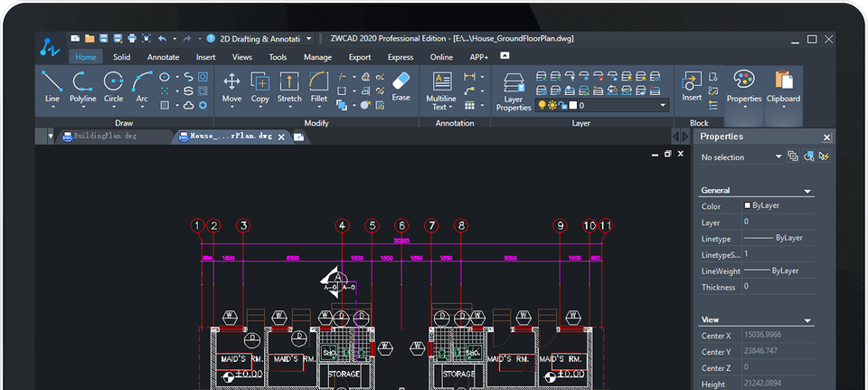Open the Multiline Text tool
868x390 pixels.
coord(441,90)
